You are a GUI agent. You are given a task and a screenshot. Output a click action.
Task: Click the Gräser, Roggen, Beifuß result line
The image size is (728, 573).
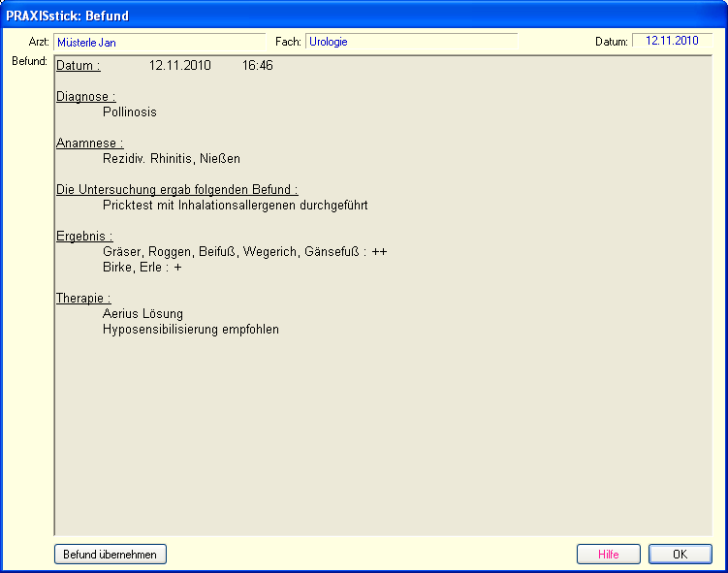point(244,252)
